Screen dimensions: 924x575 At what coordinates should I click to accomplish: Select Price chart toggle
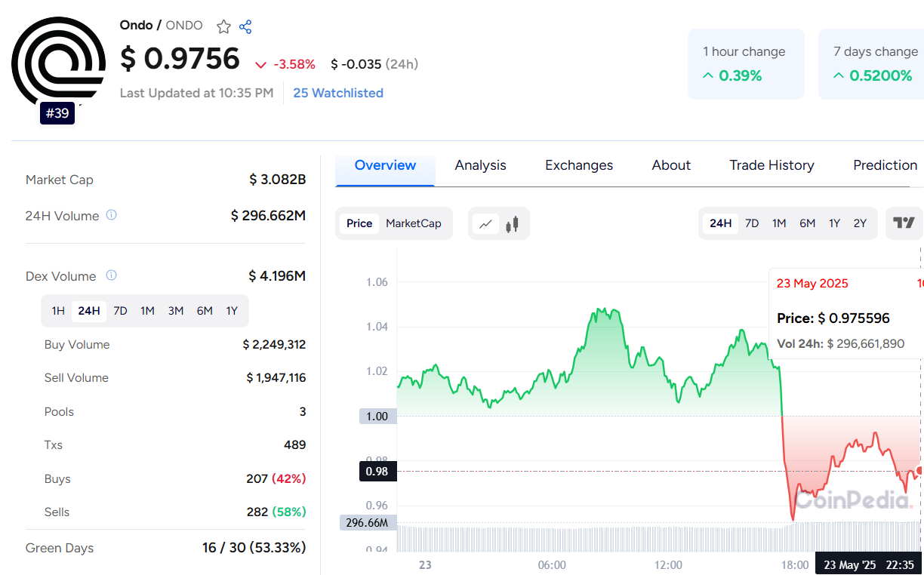point(359,223)
